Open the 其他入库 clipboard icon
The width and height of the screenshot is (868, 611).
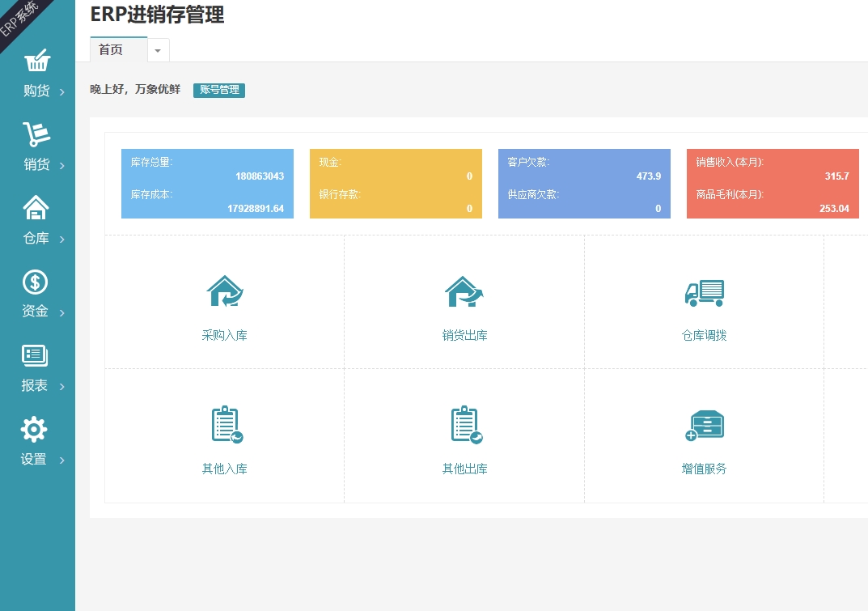point(227,424)
